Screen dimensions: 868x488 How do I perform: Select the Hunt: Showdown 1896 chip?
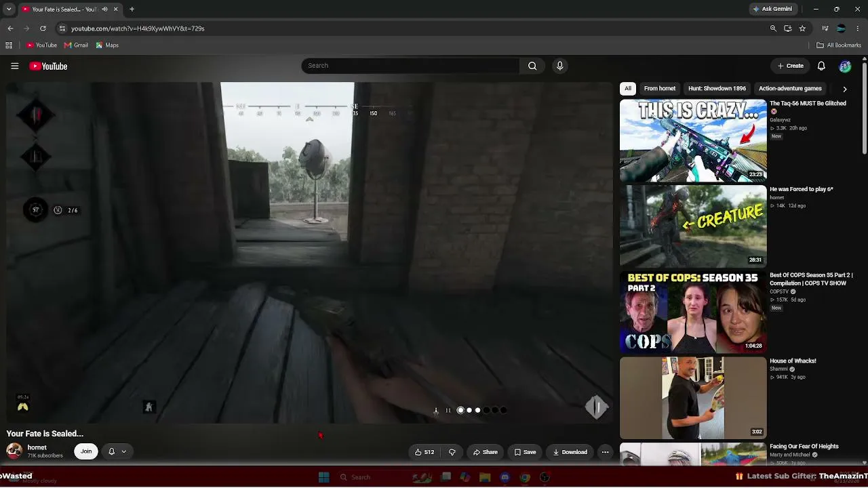coord(717,89)
